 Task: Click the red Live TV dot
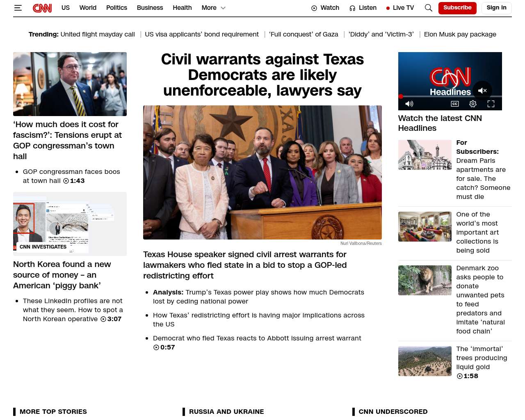pos(388,8)
